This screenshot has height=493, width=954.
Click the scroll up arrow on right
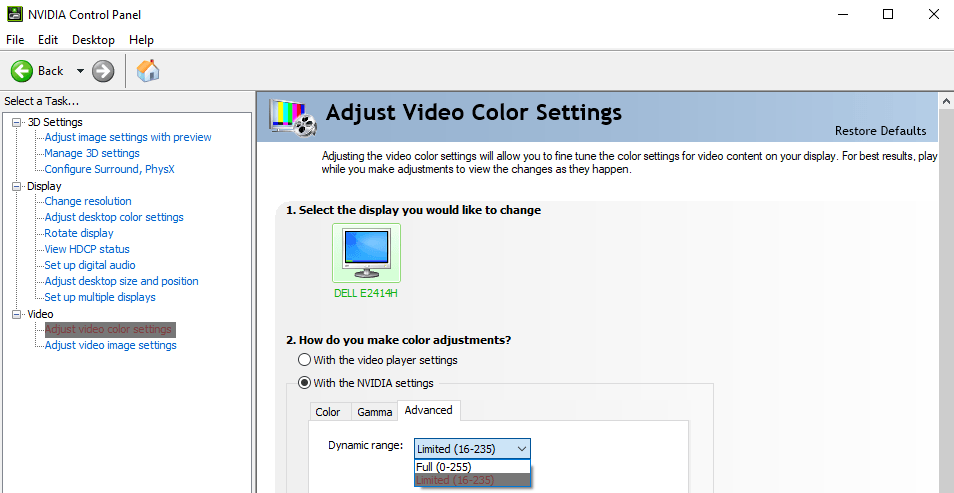click(947, 101)
